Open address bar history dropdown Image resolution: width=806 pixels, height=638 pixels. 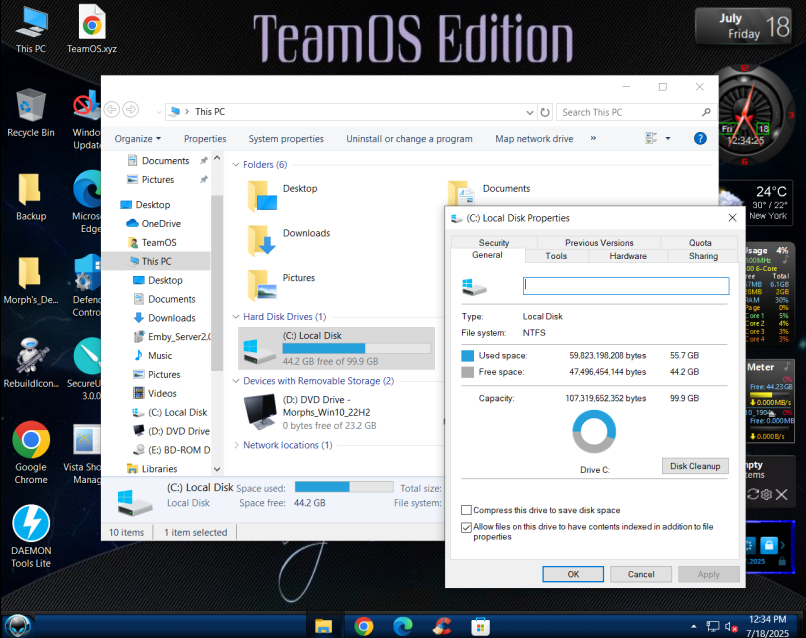pyautogui.click(x=529, y=112)
